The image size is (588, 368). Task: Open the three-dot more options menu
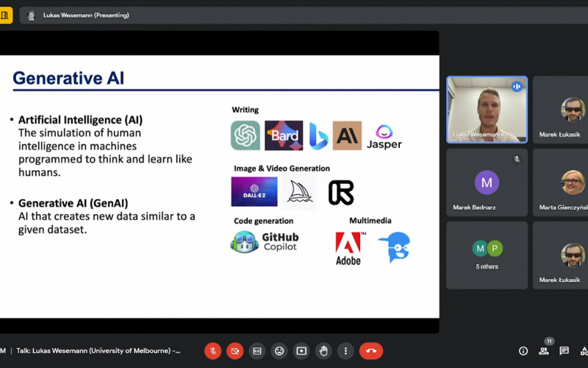click(345, 351)
